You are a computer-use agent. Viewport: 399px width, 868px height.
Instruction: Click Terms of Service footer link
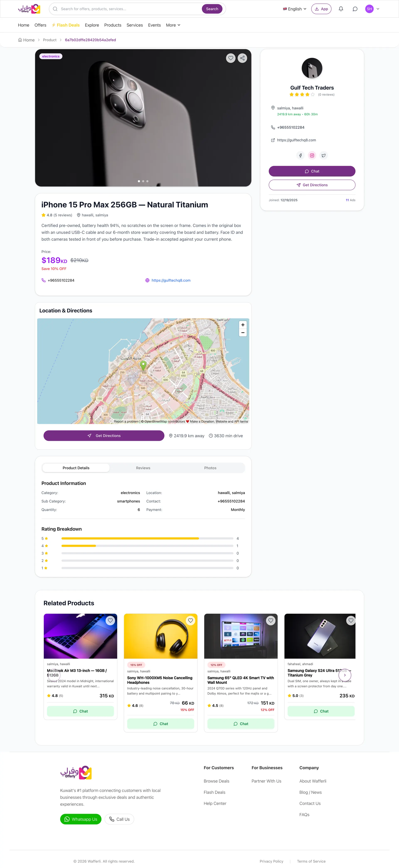[311, 861]
